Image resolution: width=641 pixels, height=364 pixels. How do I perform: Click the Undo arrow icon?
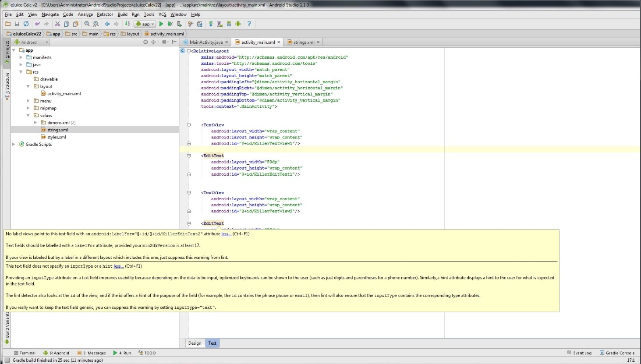pos(37,24)
